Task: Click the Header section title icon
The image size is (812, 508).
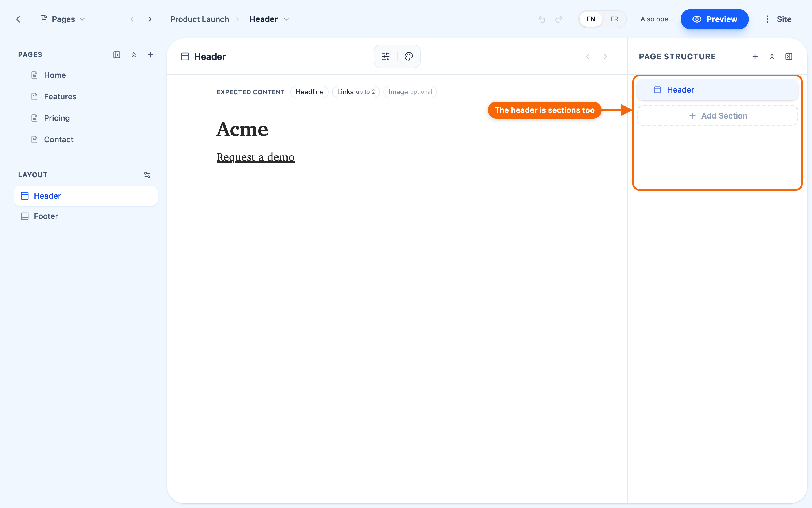Action: coord(185,56)
